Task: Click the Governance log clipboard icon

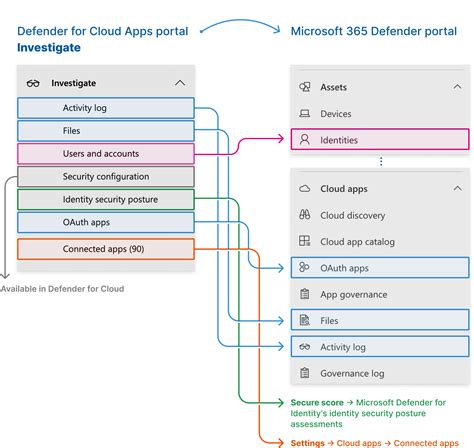Action: tap(304, 373)
